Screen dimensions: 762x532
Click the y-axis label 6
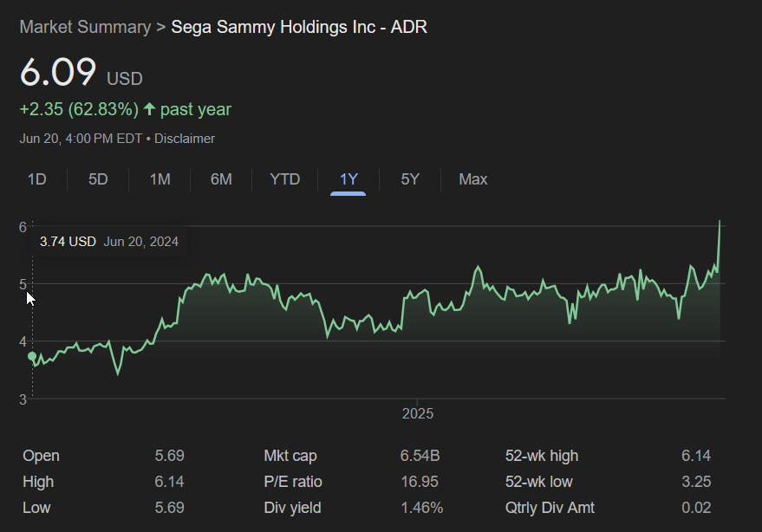(x=23, y=227)
